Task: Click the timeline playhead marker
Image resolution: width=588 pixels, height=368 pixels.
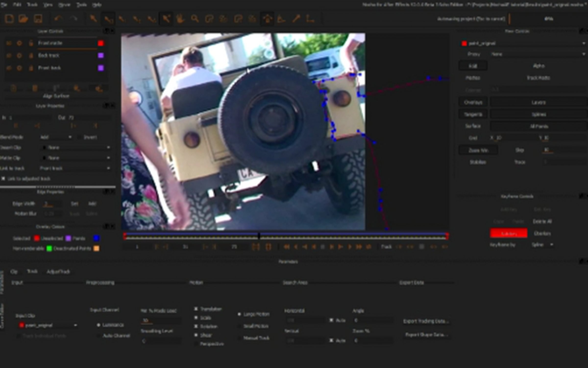Action: click(x=259, y=236)
